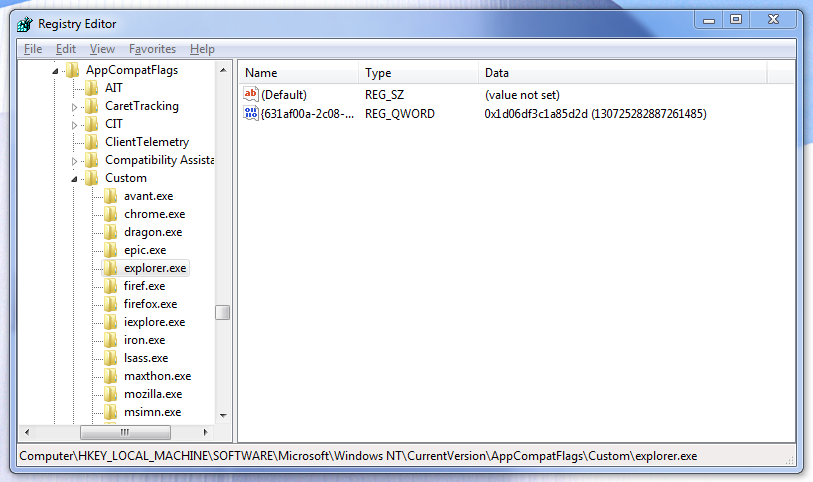Click the (value not set) data cell
813x482 pixels.
click(522, 95)
